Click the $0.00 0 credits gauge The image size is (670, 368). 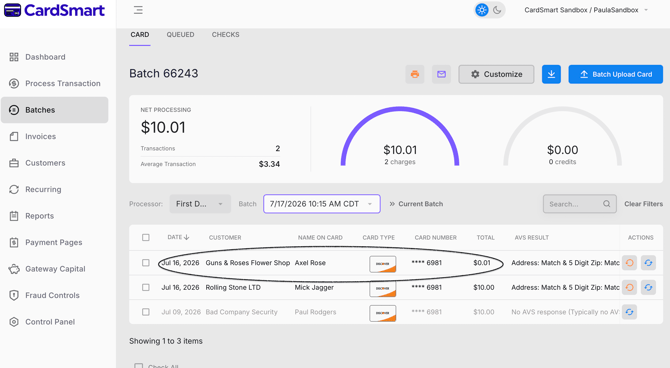tap(562, 137)
